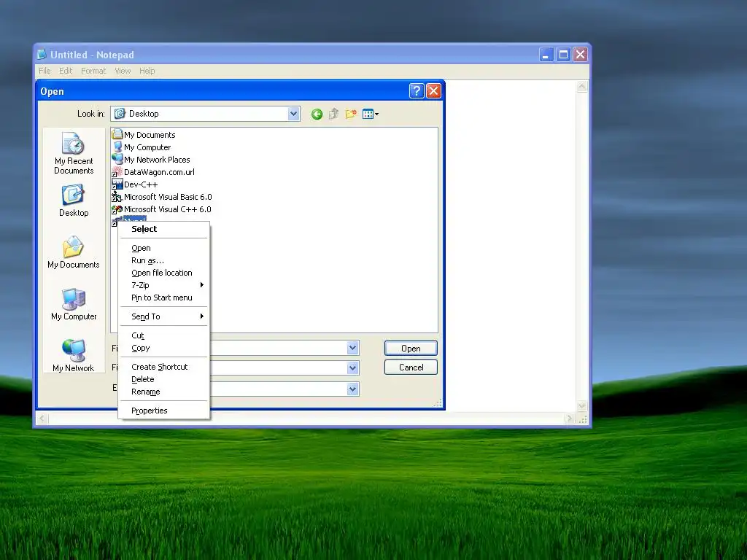The width and height of the screenshot is (747, 560).
Task: Minimize the Notepad window
Action: 546,55
